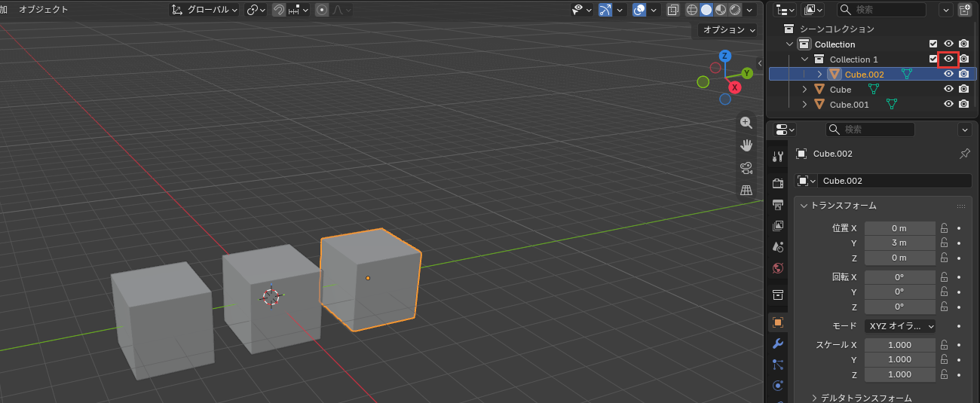This screenshot has height=403, width=980.
Task: Click the zoom magnifier viewport icon
Action: 746,123
